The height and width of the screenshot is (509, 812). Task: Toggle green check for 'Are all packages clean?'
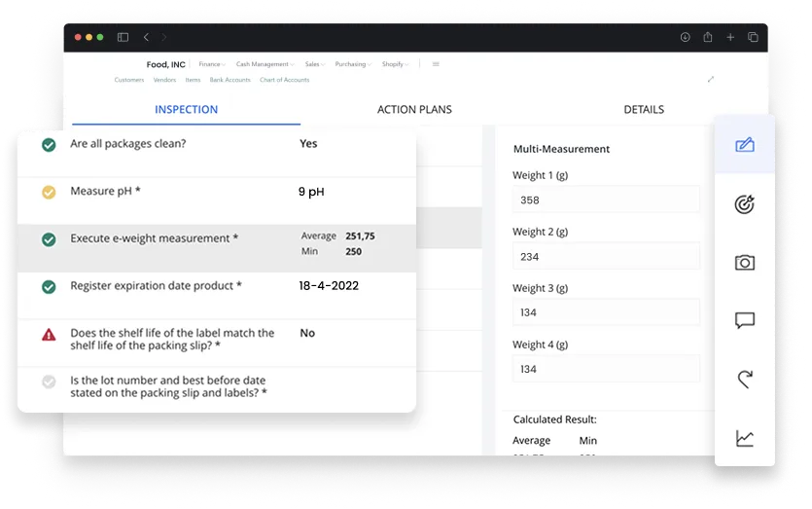coord(49,144)
